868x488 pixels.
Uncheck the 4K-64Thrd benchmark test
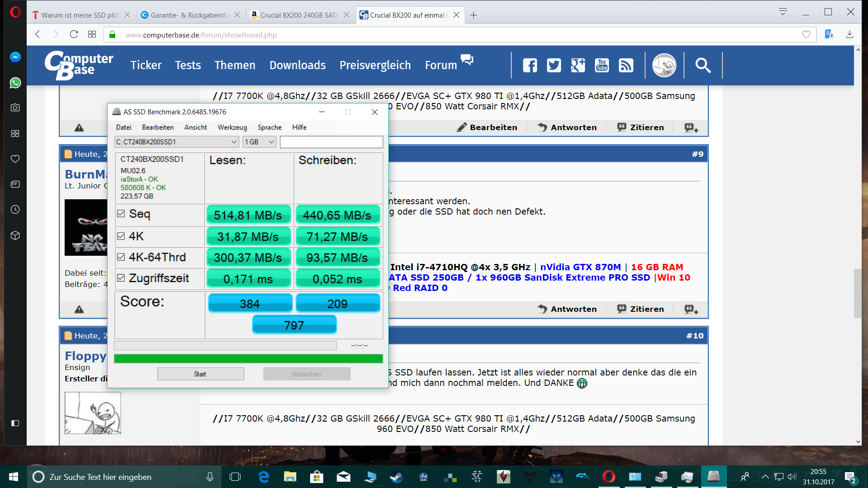point(121,257)
